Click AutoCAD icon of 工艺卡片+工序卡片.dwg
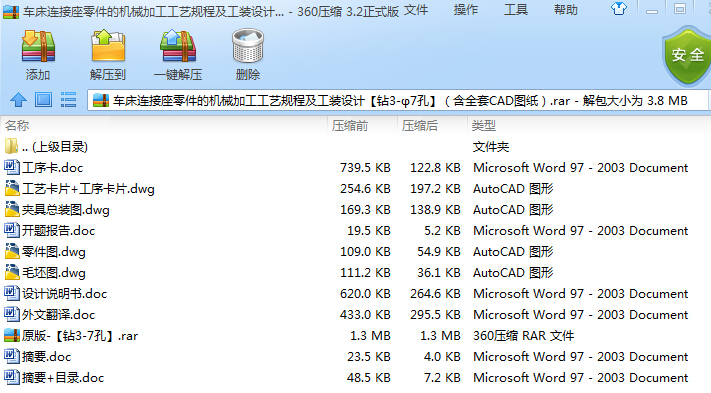Screen dimensions: 711x393 [12, 188]
